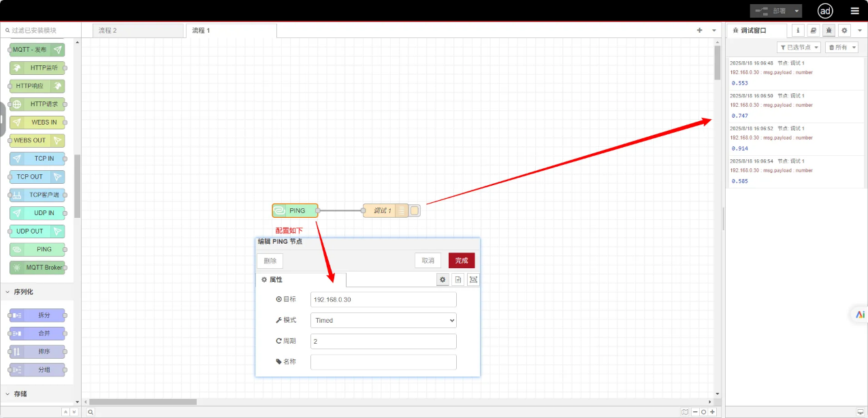Toggle the navigator map icon

click(x=685, y=412)
